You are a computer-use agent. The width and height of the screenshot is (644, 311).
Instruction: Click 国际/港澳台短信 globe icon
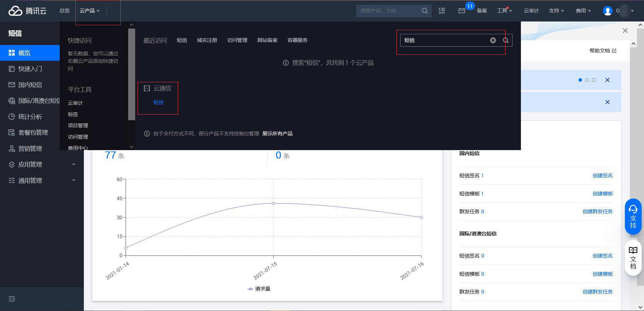click(x=12, y=101)
